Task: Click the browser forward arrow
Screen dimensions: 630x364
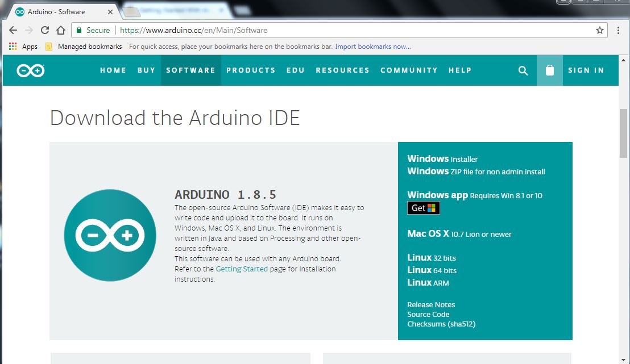Action: (x=28, y=30)
